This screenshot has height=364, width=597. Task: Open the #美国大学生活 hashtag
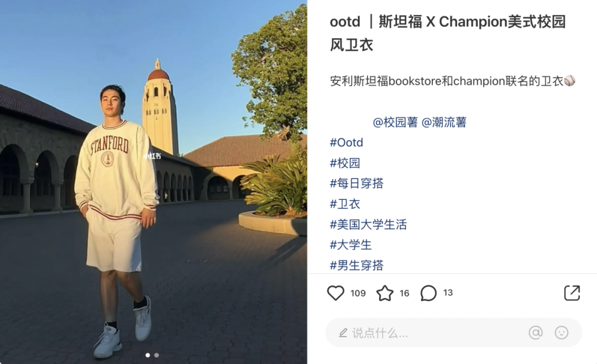coord(368,224)
